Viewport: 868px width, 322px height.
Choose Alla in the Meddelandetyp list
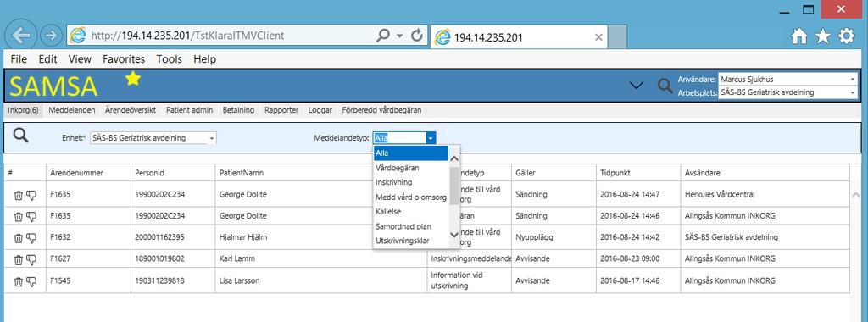pos(411,153)
